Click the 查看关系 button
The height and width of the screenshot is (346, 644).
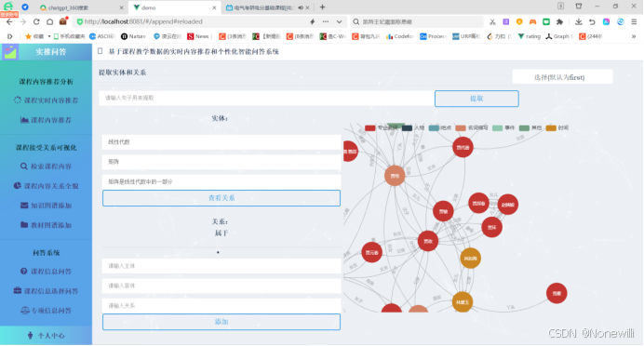tap(221, 198)
